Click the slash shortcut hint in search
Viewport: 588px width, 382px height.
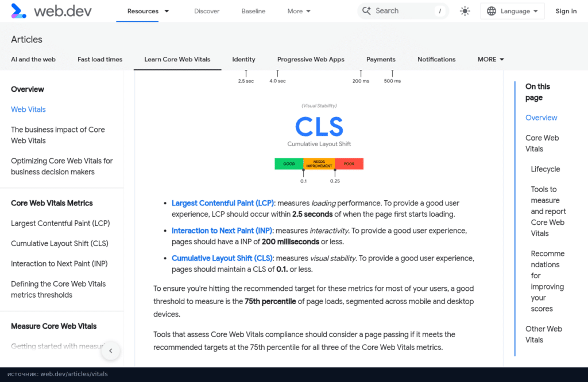[x=440, y=11]
